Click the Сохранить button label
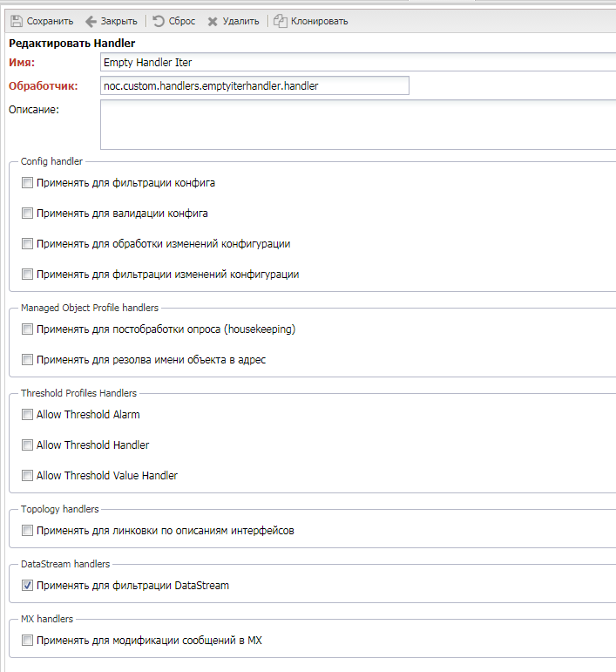 (x=50, y=21)
